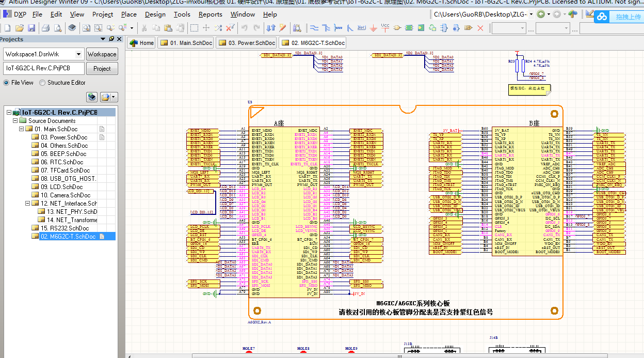Screen dimensions: 644x358
Task: Click the Cut scissors icon
Action: click(x=144, y=27)
